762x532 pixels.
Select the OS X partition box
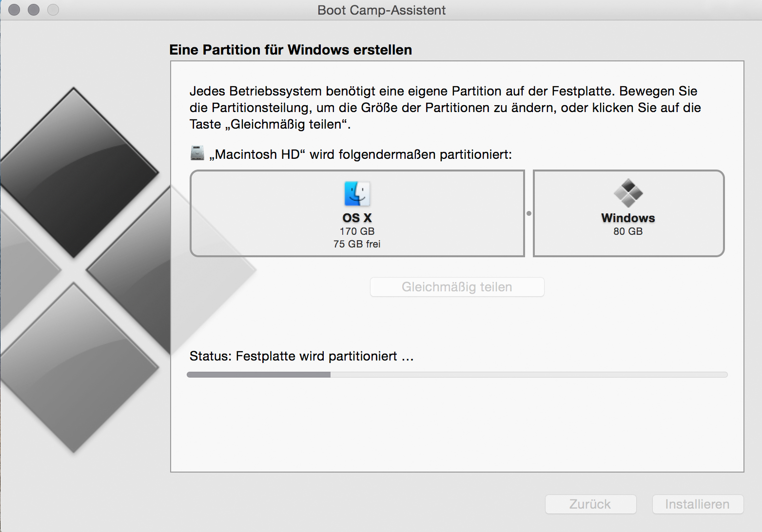[357, 213]
